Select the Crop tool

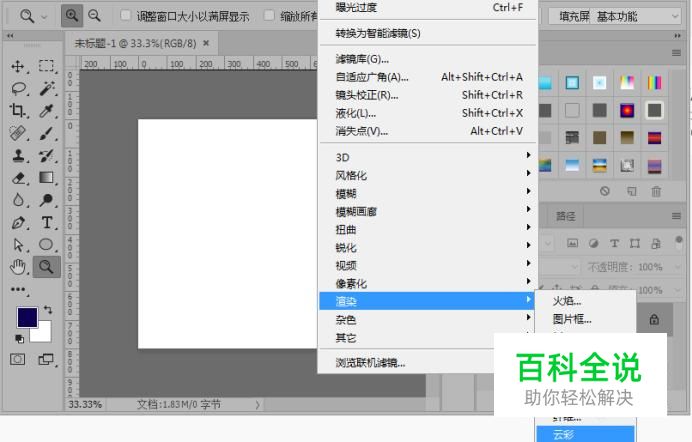[18, 110]
